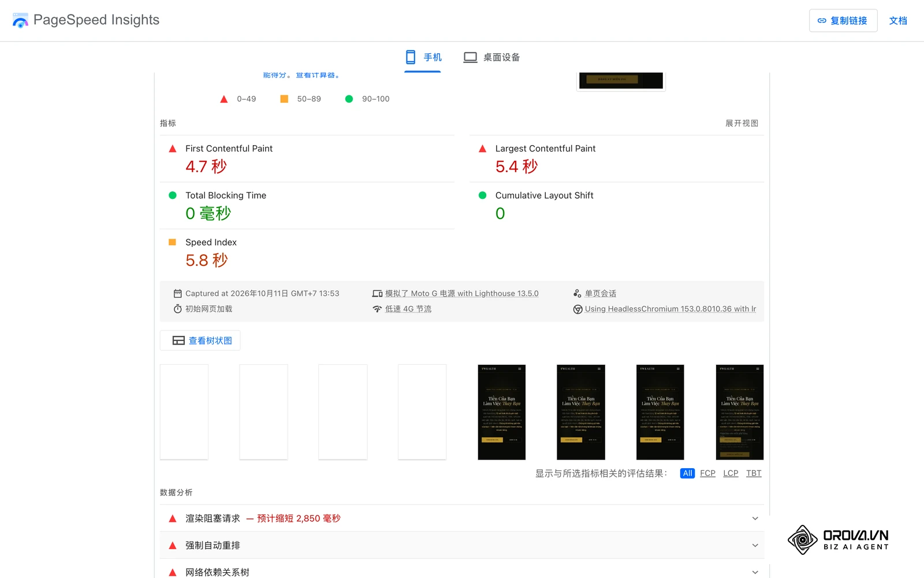This screenshot has width=924, height=578.
Task: Open the first dark filmstrip screenshot thumbnail
Action: (502, 412)
